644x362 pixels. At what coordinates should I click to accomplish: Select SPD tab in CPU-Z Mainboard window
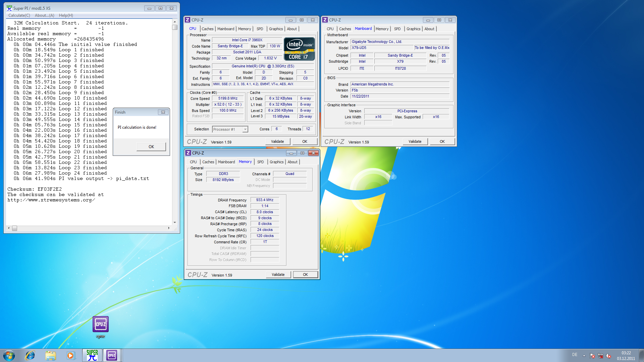pyautogui.click(x=397, y=29)
